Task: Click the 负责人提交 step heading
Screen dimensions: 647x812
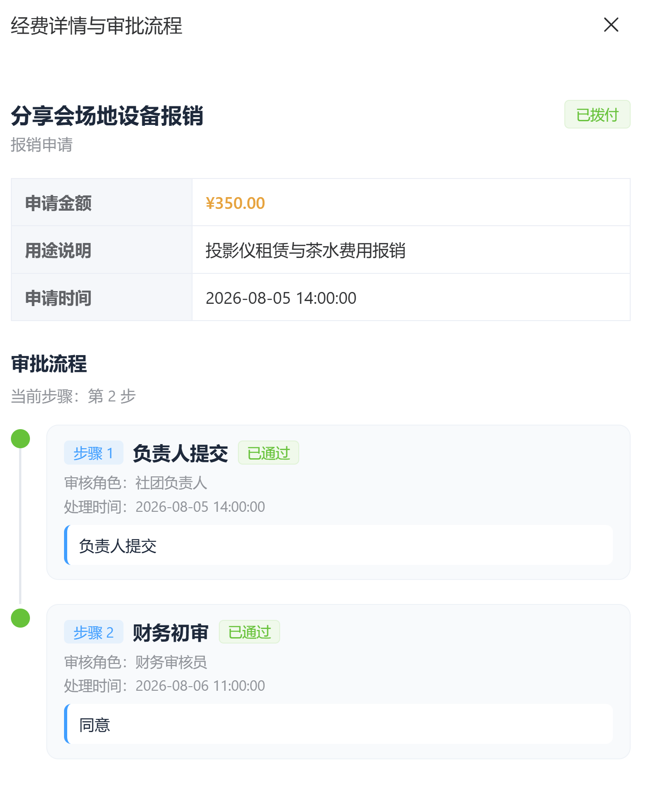Action: pyautogui.click(x=180, y=453)
